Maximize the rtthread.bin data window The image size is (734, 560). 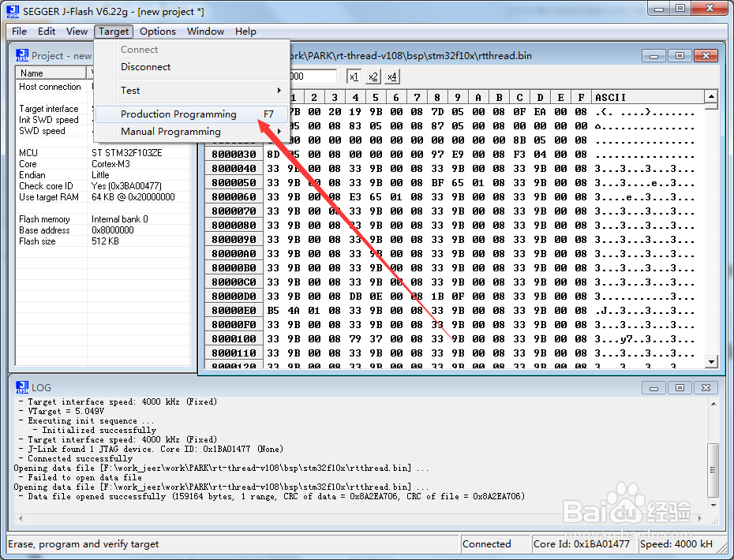680,56
